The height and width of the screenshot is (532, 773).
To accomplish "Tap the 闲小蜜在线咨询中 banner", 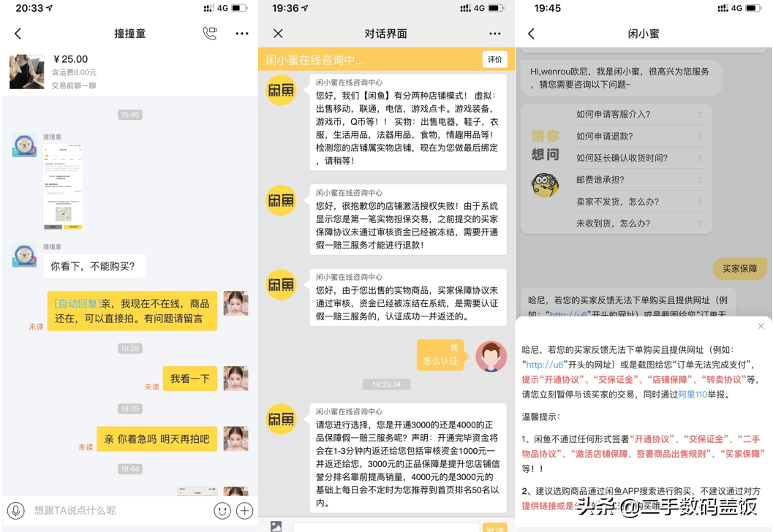I will [386, 60].
